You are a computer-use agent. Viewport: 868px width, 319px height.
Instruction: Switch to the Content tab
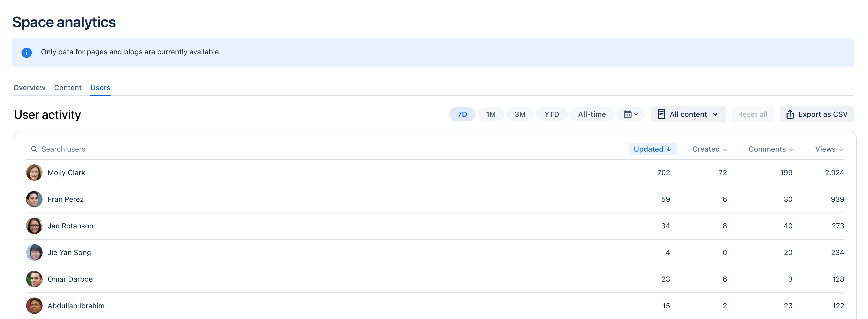[x=68, y=88]
